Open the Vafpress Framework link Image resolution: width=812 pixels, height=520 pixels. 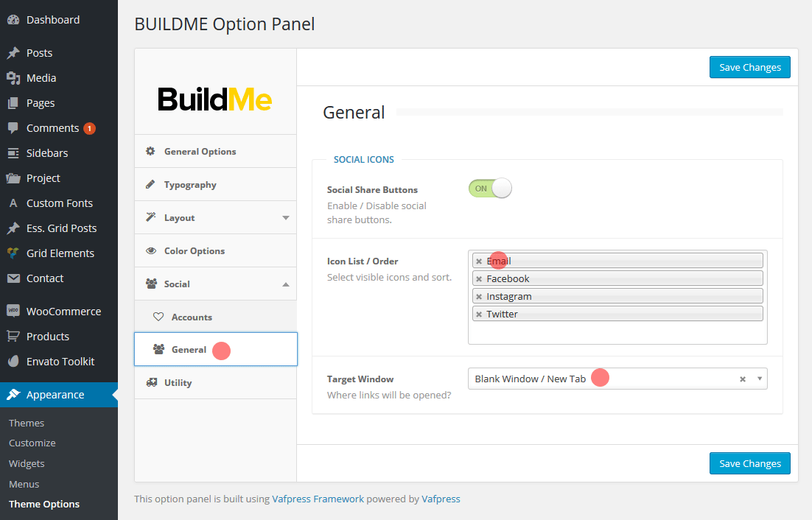point(318,499)
